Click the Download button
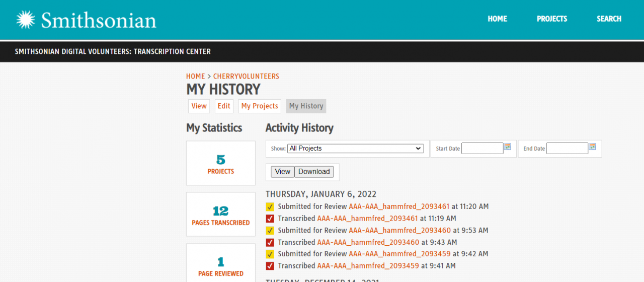This screenshot has height=282, width=644. [x=314, y=172]
